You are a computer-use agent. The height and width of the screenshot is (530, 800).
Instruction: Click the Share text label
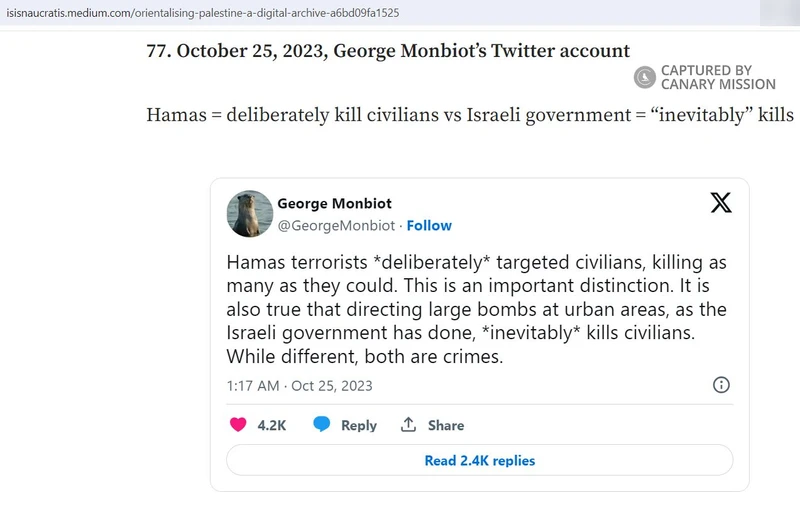[446, 425]
